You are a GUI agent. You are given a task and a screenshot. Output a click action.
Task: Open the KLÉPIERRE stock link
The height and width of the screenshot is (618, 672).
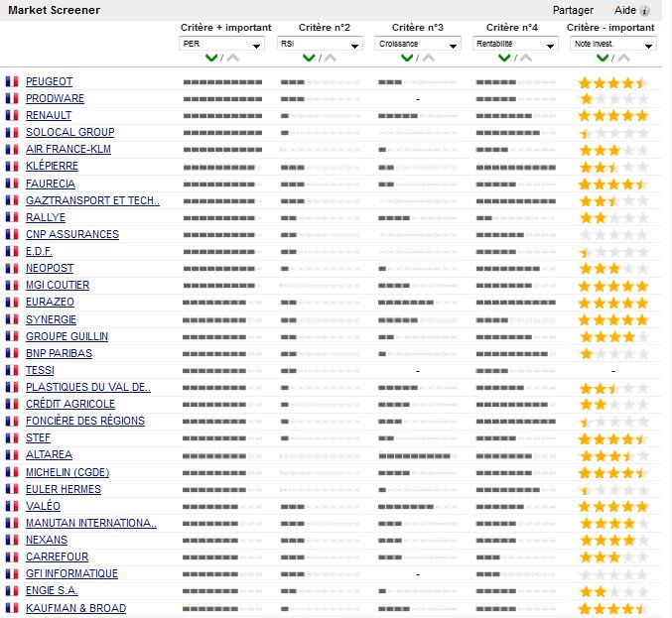coord(52,166)
